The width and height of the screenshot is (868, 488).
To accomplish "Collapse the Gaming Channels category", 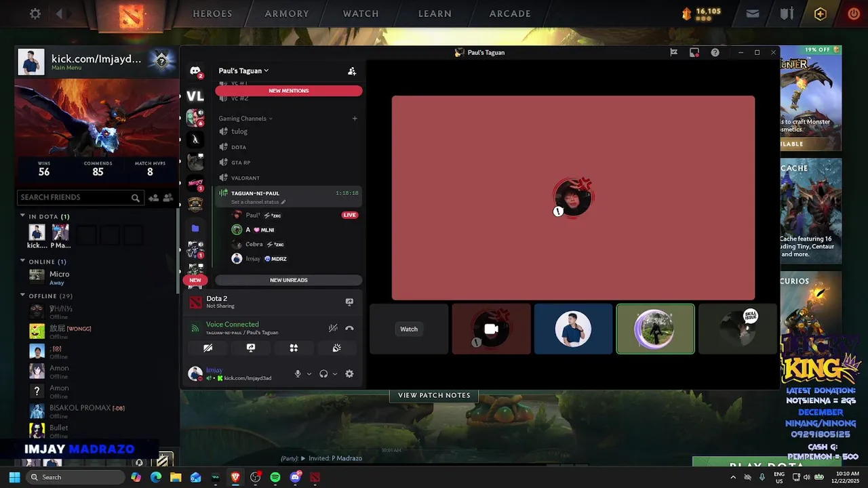I will click(x=245, y=119).
